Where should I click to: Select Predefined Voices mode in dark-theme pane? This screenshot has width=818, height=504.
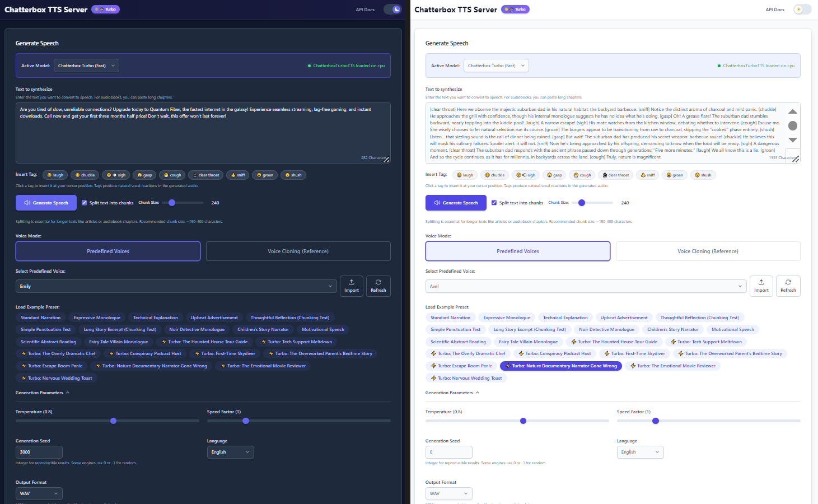[108, 251]
